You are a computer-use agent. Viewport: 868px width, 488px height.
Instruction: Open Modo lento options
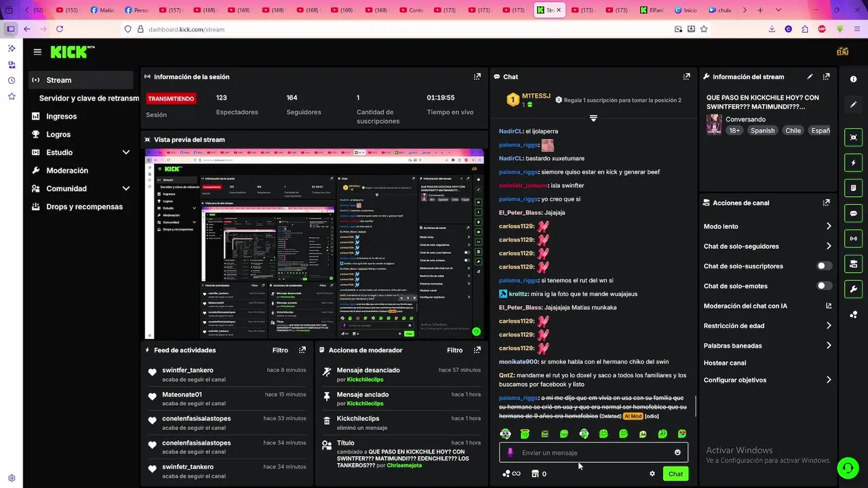coord(768,226)
